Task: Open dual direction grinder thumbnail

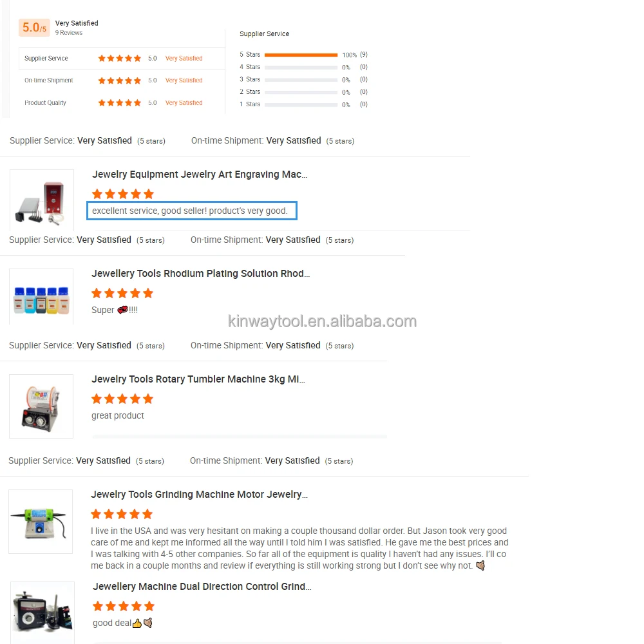Action: 43,613
